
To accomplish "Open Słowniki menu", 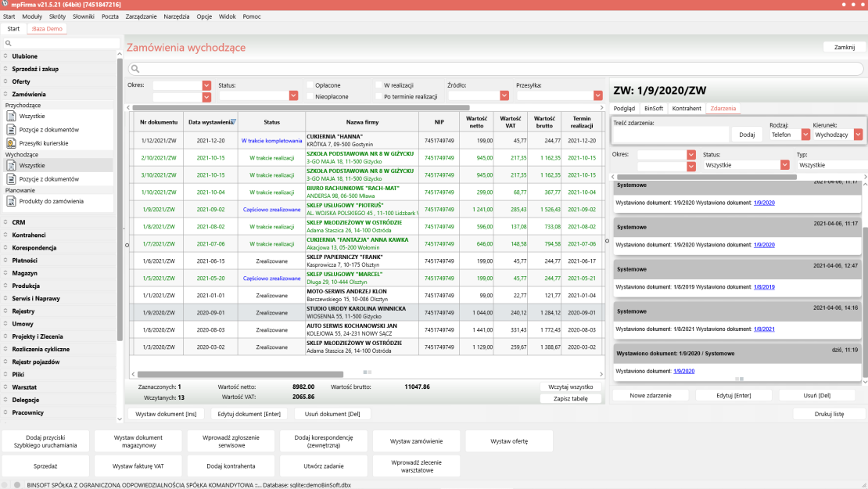I will click(83, 16).
